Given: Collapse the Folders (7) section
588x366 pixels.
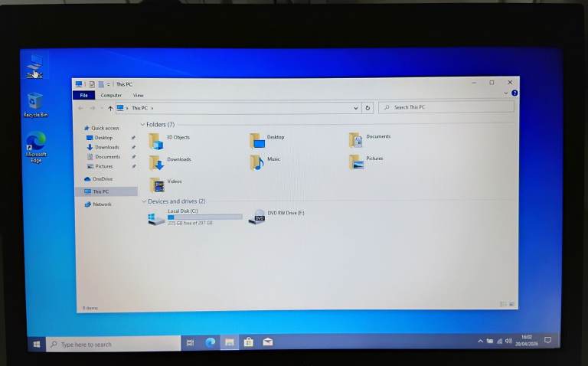Looking at the screenshot, I should [x=142, y=124].
